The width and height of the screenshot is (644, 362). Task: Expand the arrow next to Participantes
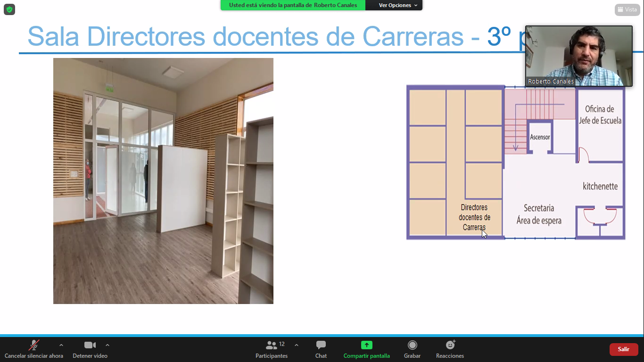[297, 345]
